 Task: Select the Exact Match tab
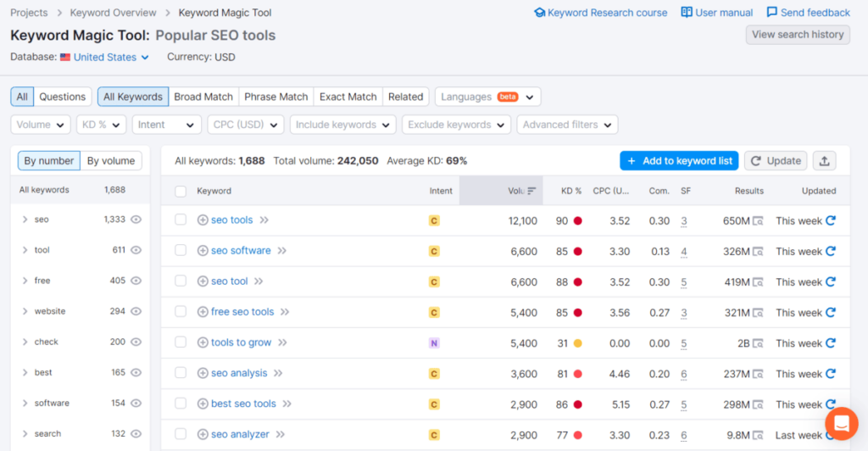click(x=348, y=97)
